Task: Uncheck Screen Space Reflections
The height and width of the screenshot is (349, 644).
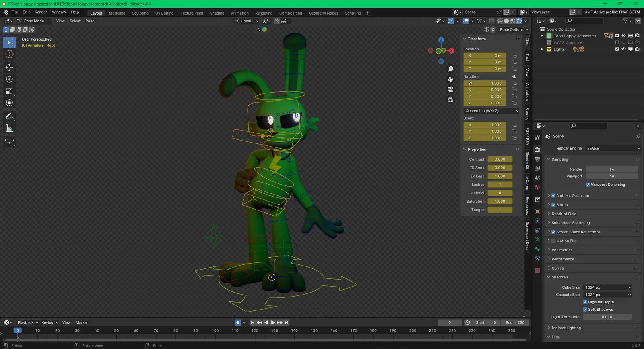Action: (x=553, y=232)
